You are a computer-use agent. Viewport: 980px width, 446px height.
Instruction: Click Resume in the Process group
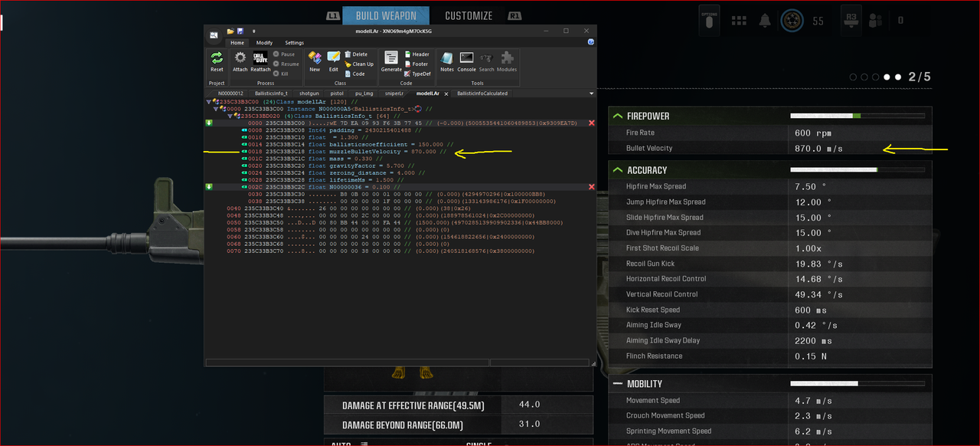[x=286, y=64]
